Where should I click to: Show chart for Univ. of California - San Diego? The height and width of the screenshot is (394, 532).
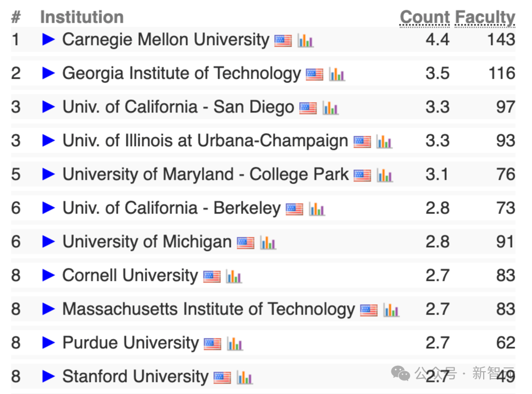pos(330,108)
